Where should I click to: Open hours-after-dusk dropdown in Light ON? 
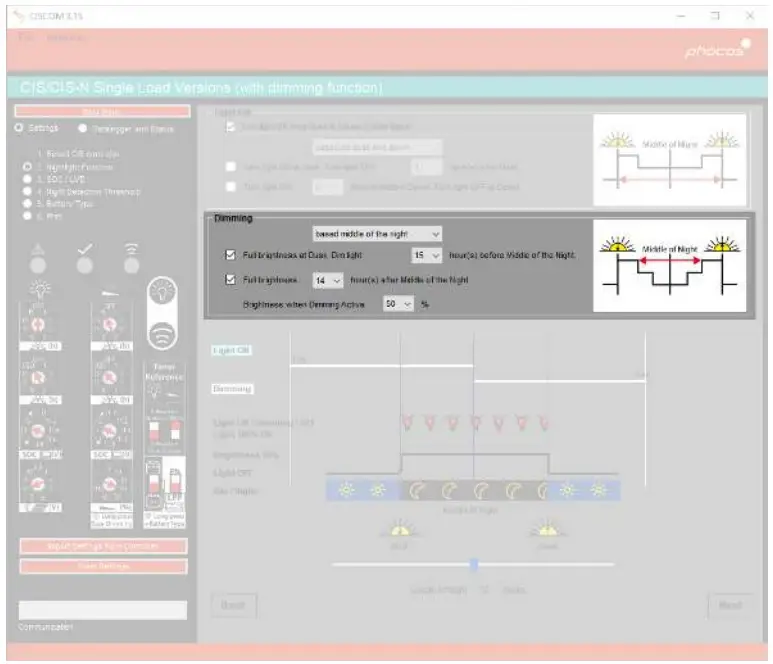point(426,167)
